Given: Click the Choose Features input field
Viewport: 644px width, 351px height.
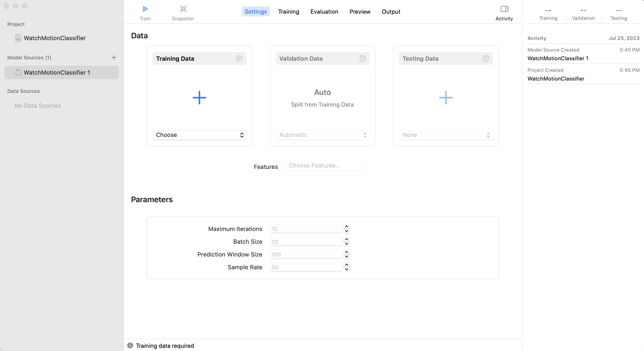Looking at the screenshot, I should (x=325, y=166).
